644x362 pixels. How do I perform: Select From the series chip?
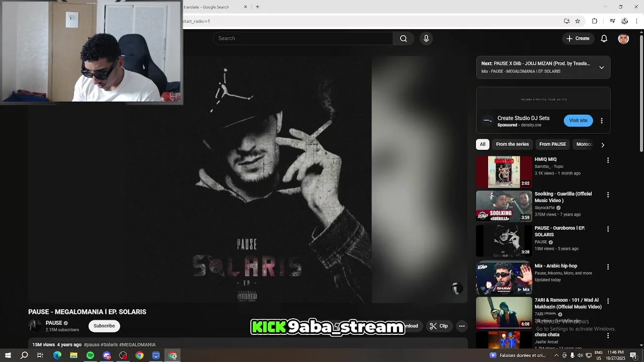click(x=512, y=144)
